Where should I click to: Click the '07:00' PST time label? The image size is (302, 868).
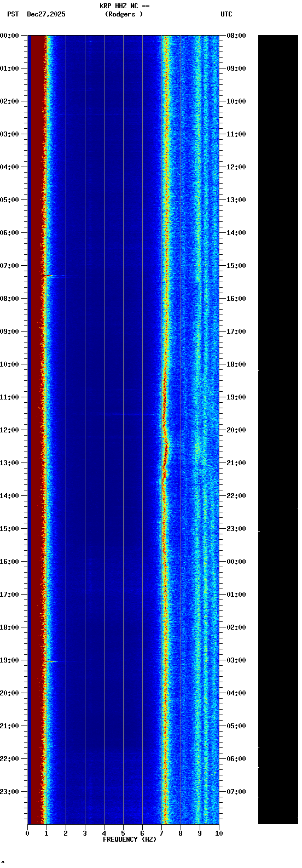[9, 266]
